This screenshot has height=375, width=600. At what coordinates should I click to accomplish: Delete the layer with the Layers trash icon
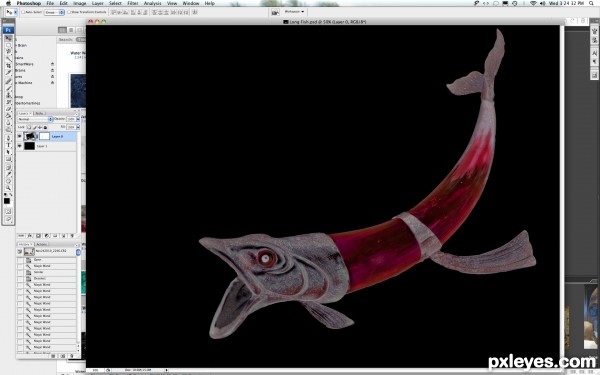tap(72, 236)
